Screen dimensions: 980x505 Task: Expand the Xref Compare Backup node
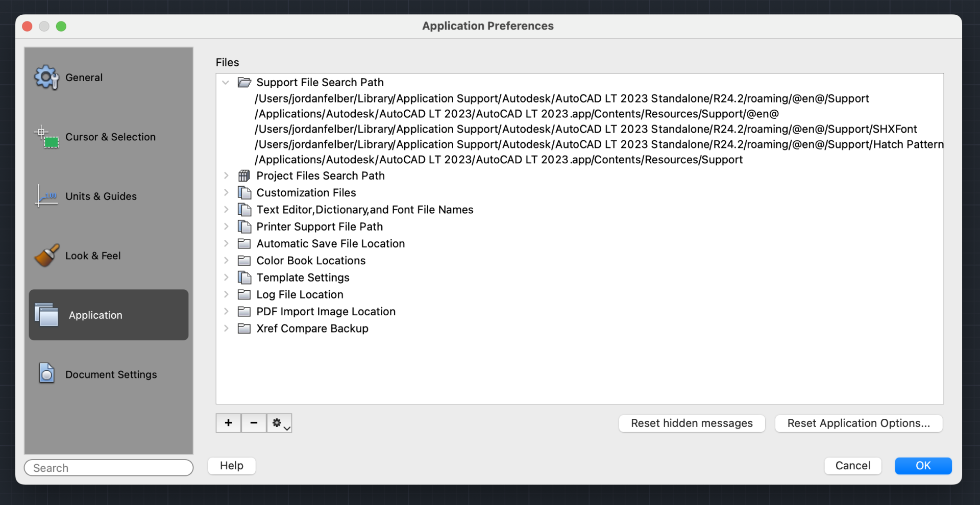[226, 329]
